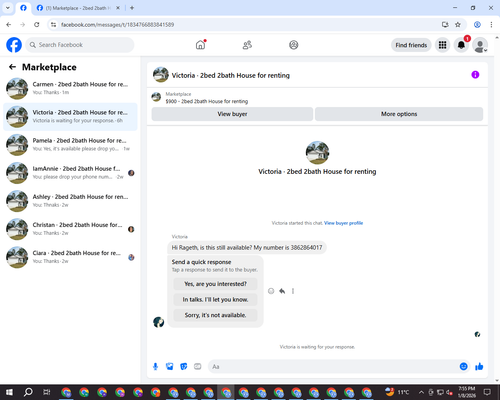Send a thumbs-up like
Screen dimensions: 500x400
[x=479, y=367]
